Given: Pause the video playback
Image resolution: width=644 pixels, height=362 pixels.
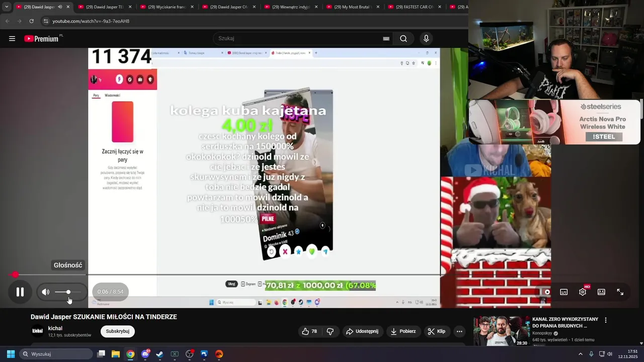Looking at the screenshot, I should (20, 292).
